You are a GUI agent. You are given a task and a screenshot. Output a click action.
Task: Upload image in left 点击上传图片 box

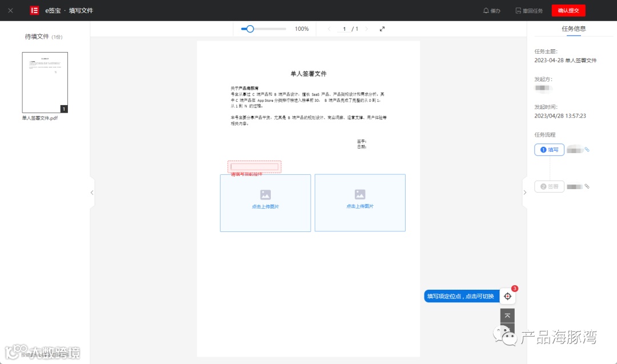click(265, 203)
